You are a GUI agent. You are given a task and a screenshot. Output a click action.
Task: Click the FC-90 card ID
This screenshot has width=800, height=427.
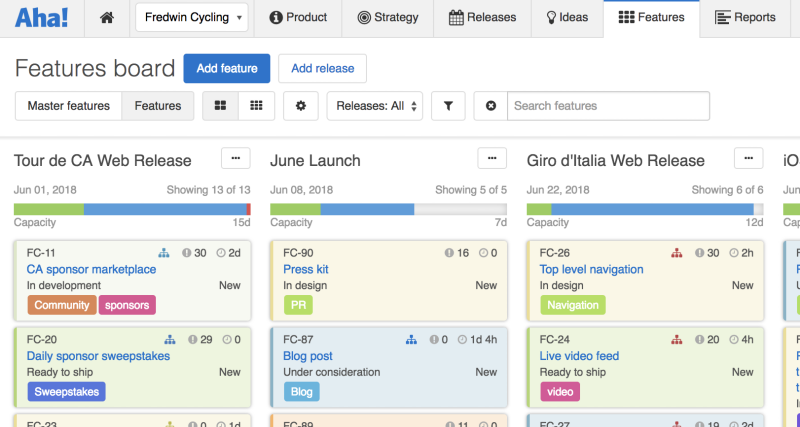(298, 253)
